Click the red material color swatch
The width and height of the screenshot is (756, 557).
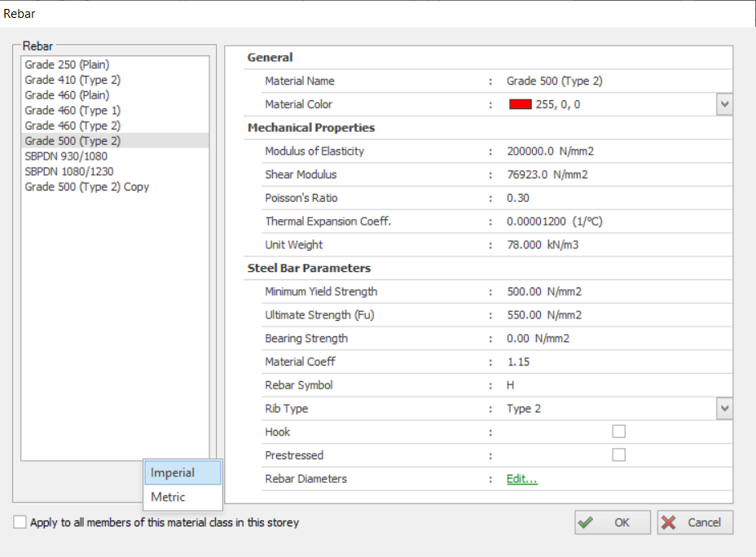tap(520, 105)
